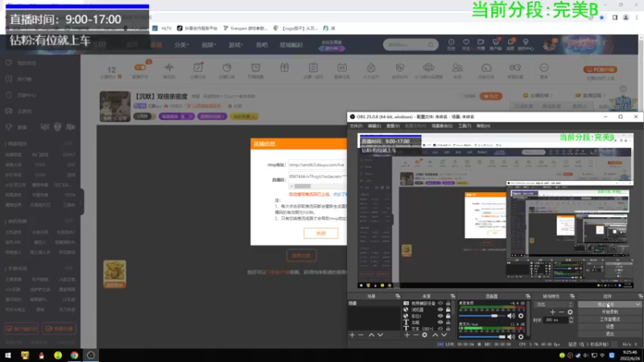Image resolution: width=644 pixels, height=362 pixels.
Task: Toggle visibility of 视频捕获设备 source in OBS
Action: pyautogui.click(x=440, y=303)
